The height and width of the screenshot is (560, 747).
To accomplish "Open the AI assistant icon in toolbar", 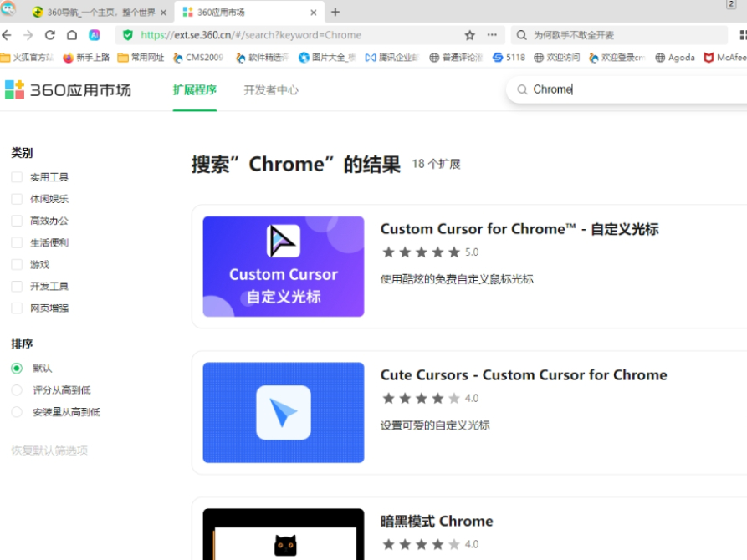I will [x=95, y=35].
